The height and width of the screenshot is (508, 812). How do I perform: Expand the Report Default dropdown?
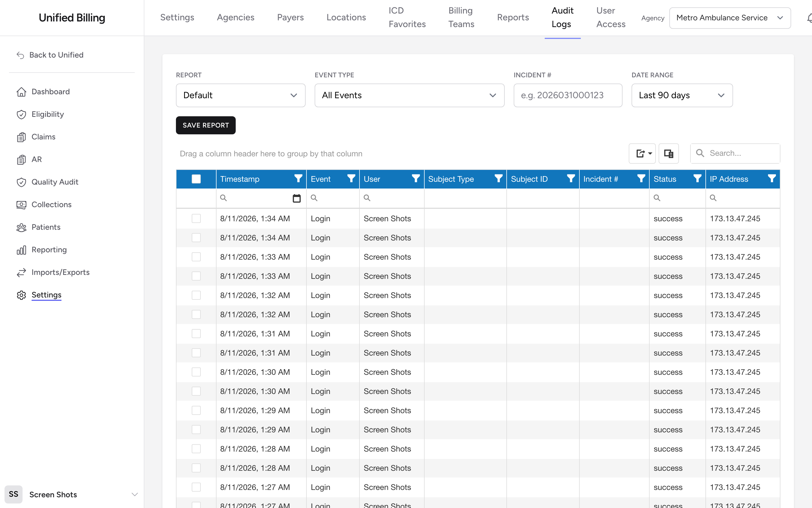[240, 95]
